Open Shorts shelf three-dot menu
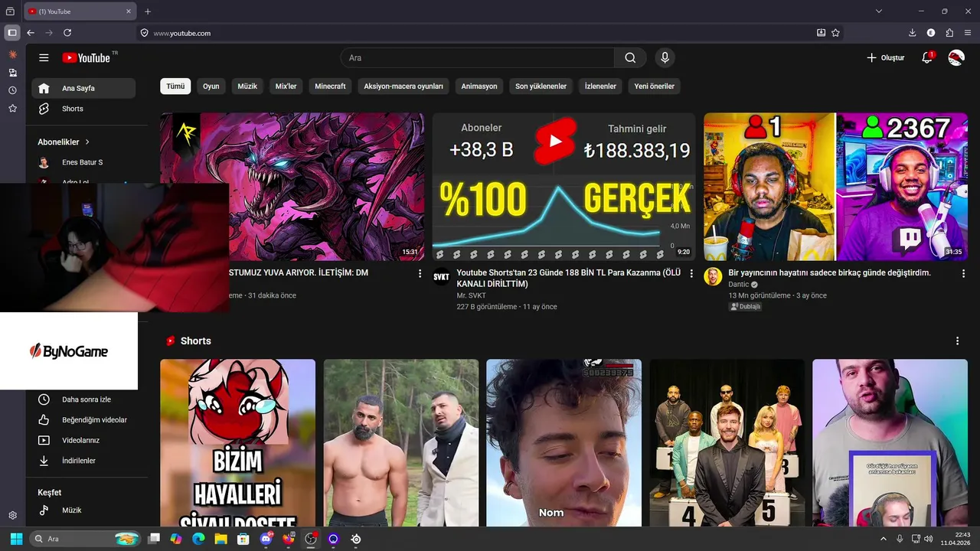Image resolution: width=980 pixels, height=551 pixels. click(x=957, y=341)
